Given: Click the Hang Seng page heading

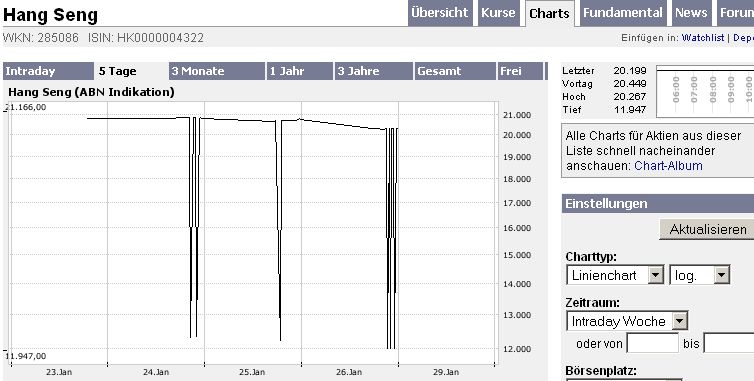Looking at the screenshot, I should coord(50,15).
